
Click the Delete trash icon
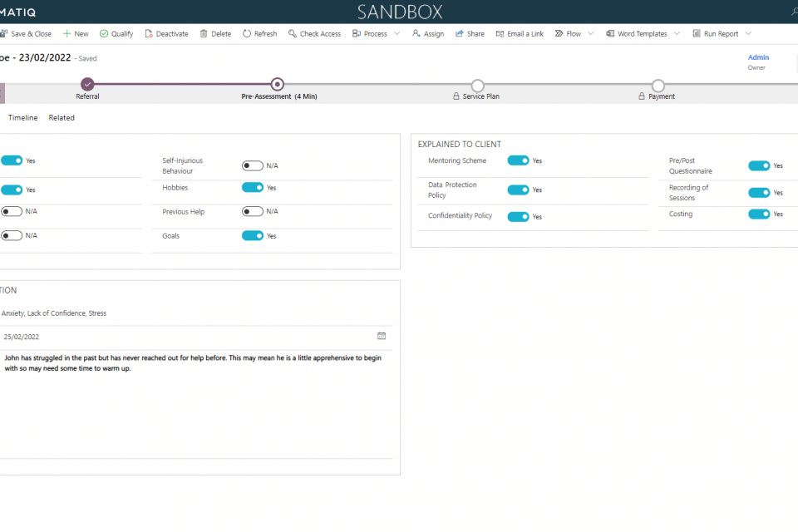pos(204,34)
